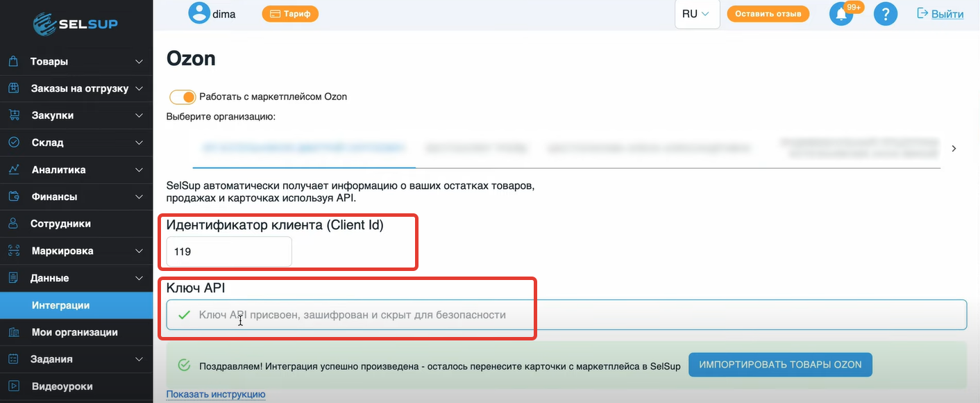Click the Данные document icon
The height and width of the screenshot is (403, 980).
(13, 278)
